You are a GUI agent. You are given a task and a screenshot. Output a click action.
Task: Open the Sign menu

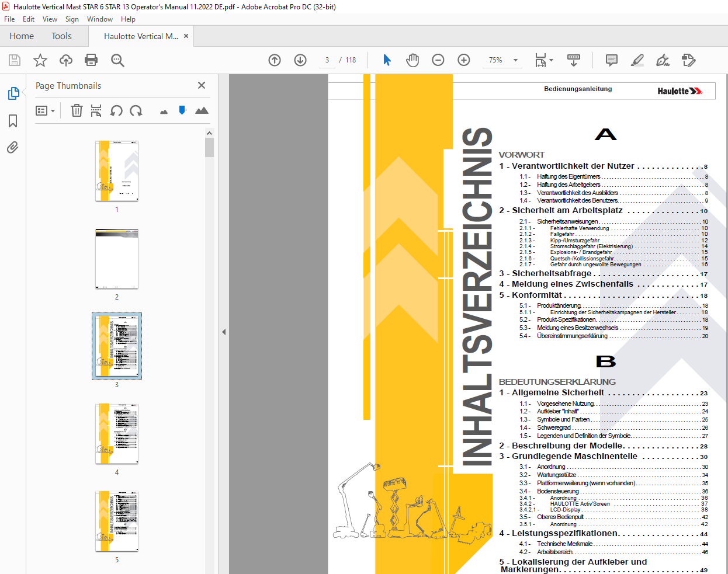pyautogui.click(x=72, y=19)
